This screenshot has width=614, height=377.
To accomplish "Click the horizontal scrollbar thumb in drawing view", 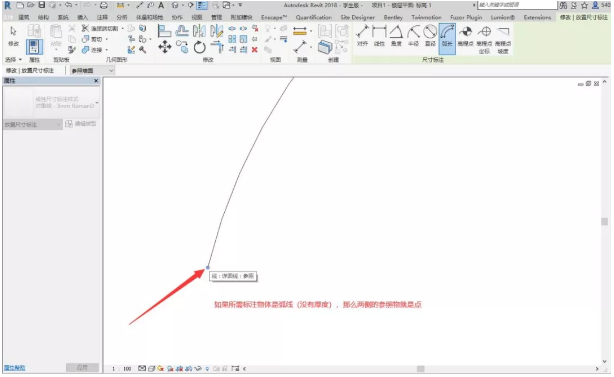I will [421, 369].
